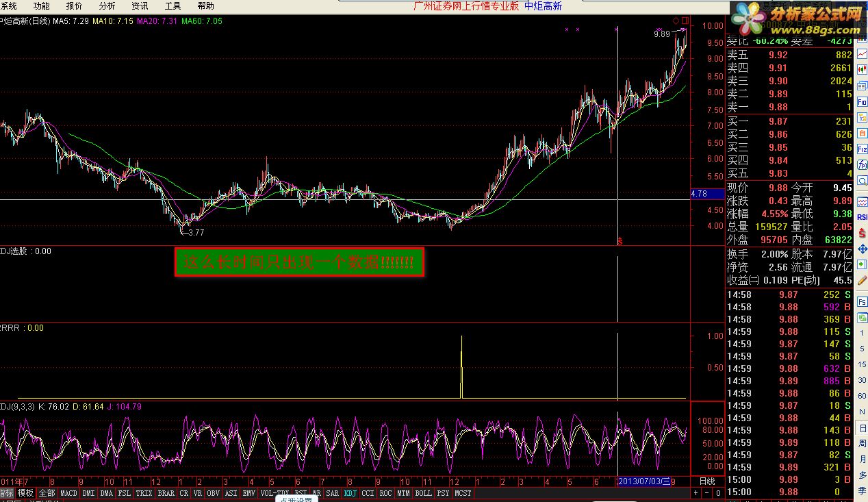Open the f(x) formula manager icon

[x=861, y=166]
